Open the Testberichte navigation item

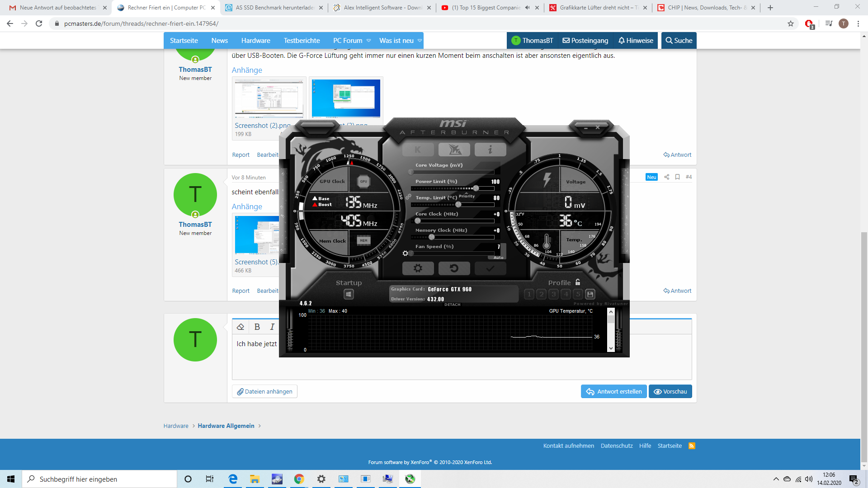pos(302,41)
